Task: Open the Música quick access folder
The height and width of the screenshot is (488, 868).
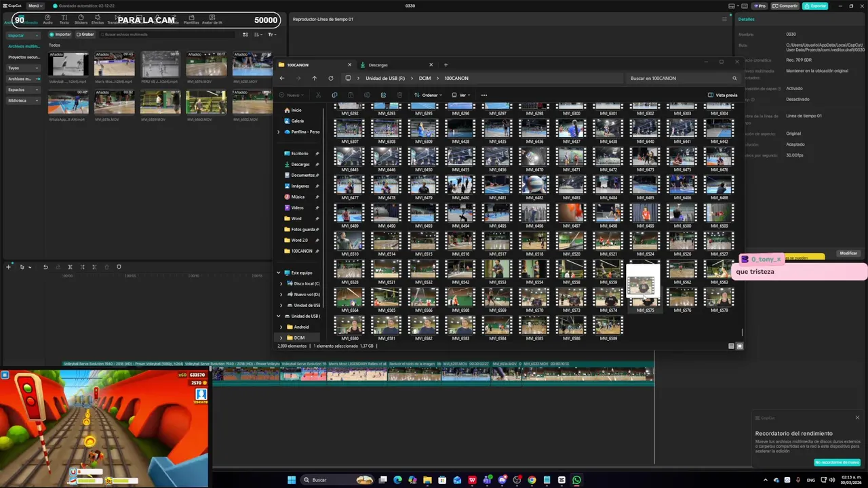Action: pyautogui.click(x=298, y=197)
